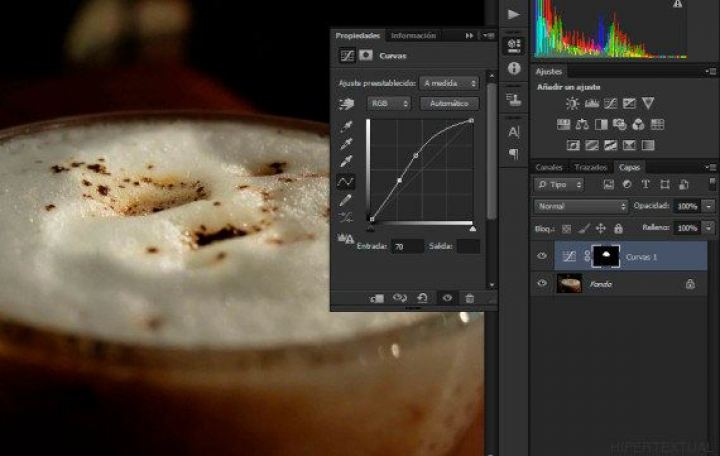
Task: Delete the adjustment with the trash icon
Action: (469, 298)
